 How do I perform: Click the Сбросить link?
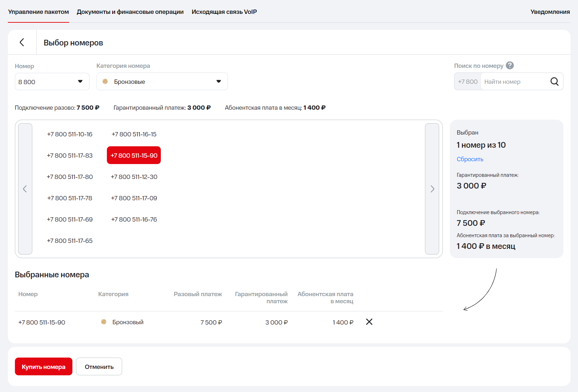tap(470, 159)
